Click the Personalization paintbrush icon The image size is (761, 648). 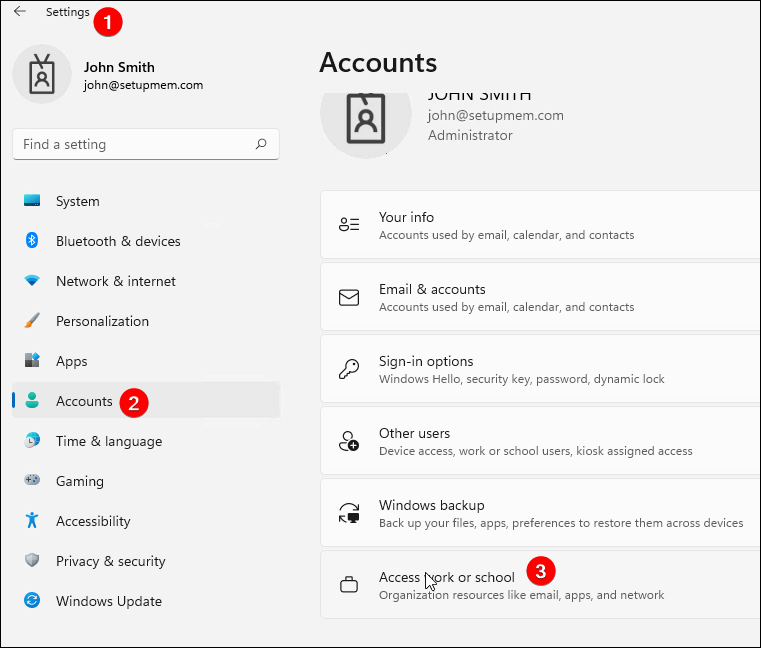[32, 320]
